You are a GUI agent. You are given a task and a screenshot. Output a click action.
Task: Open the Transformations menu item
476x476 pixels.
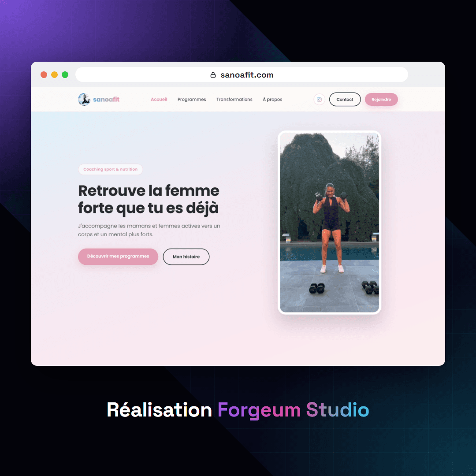click(x=234, y=99)
